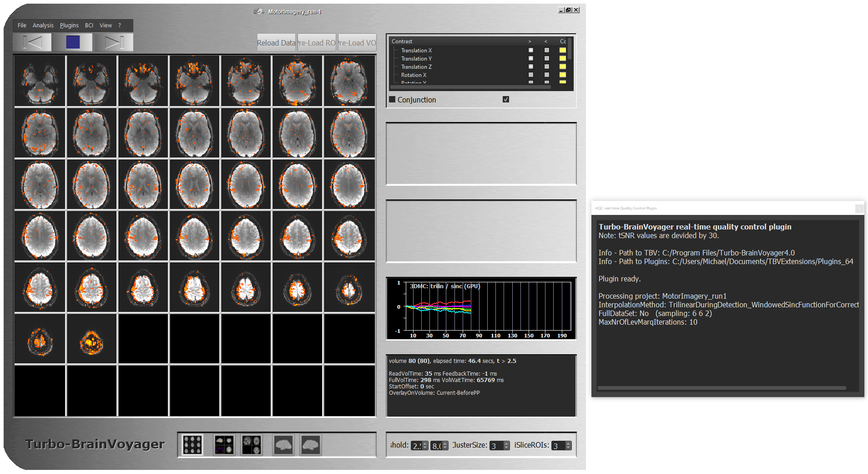Viewport: 868px width, 474px height.
Task: Click the rtQC plugin window title text
Action: coord(626,208)
